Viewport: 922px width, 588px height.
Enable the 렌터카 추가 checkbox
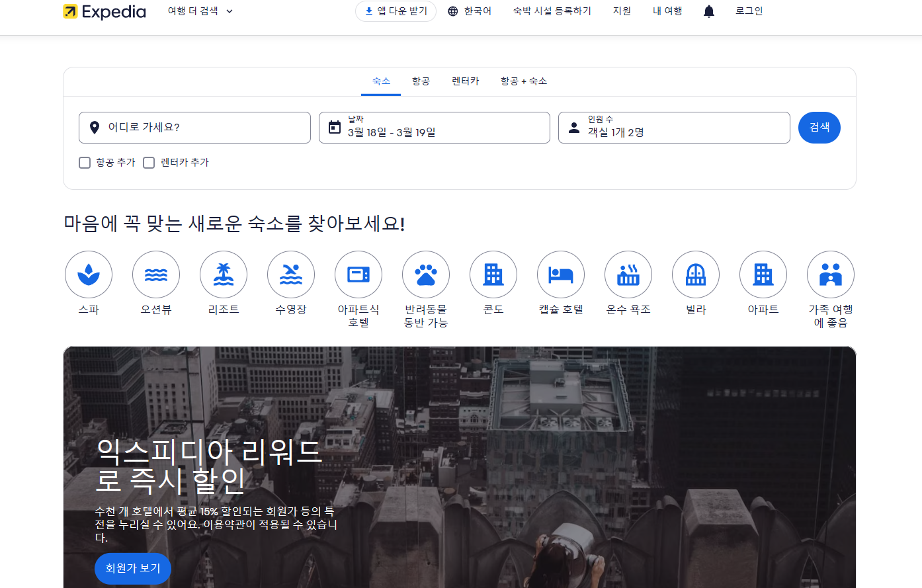pyautogui.click(x=149, y=162)
